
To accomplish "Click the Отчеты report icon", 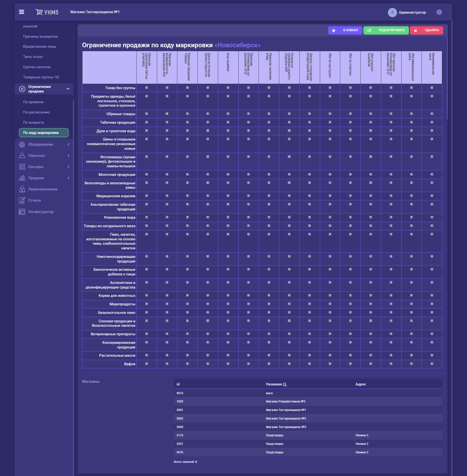I will pos(22,201).
